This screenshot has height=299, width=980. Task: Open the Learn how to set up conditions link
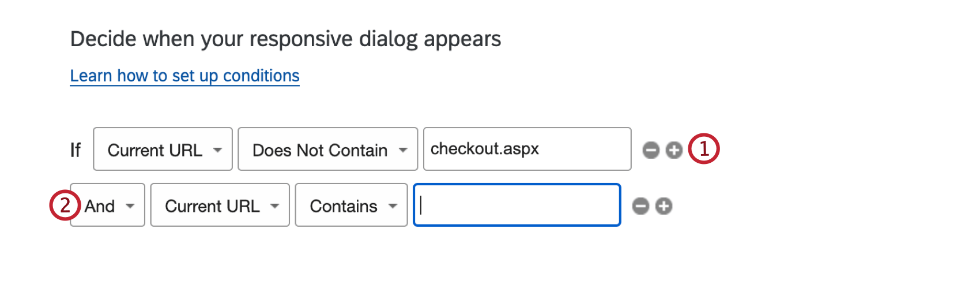(x=184, y=76)
